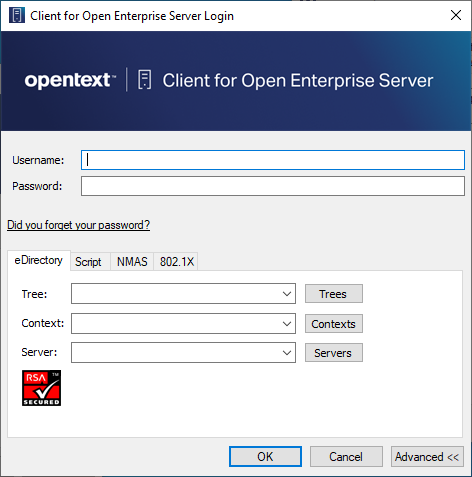Click the 'Password:' label
This screenshot has height=477, width=472.
pyautogui.click(x=37, y=186)
